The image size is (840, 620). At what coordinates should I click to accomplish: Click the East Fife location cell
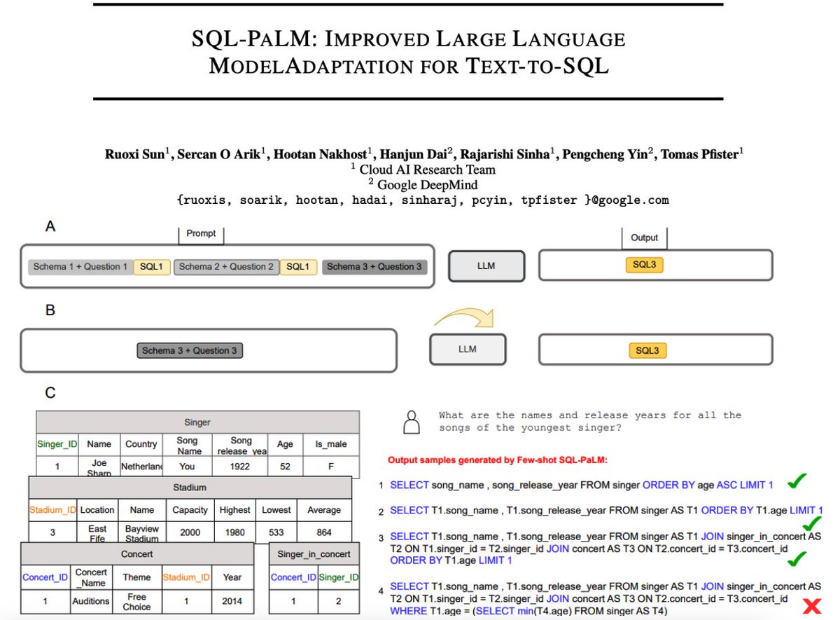click(97, 532)
